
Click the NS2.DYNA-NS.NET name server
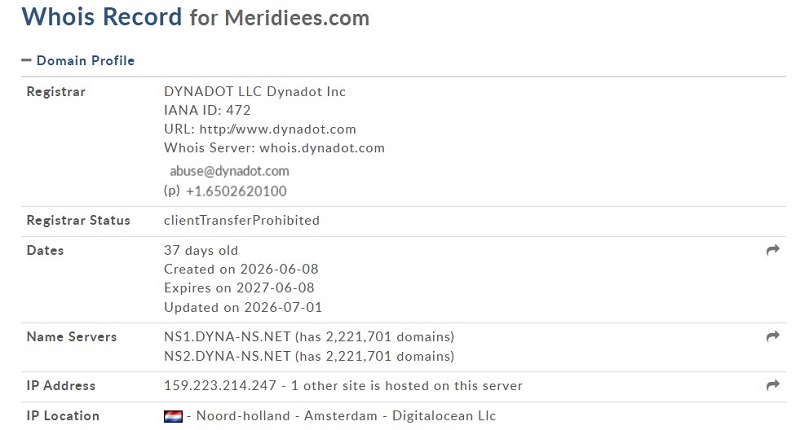[227, 356]
